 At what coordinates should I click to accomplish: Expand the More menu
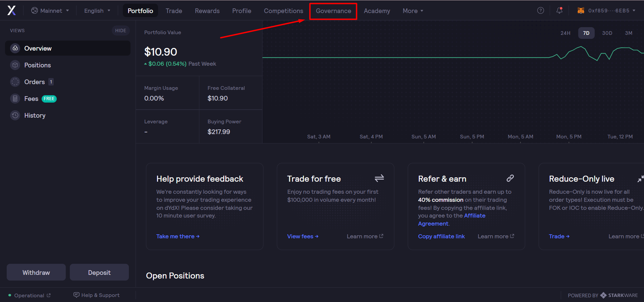point(413,11)
